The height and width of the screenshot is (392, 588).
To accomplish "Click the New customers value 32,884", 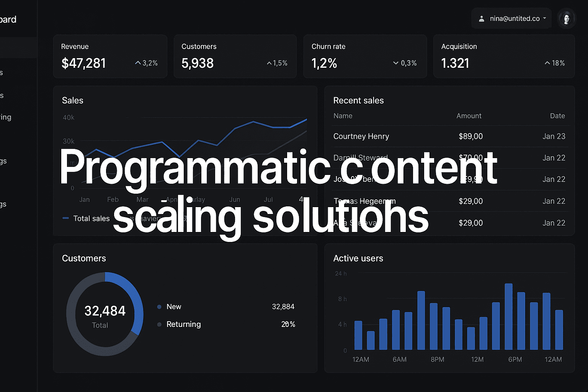I will pos(283,307).
